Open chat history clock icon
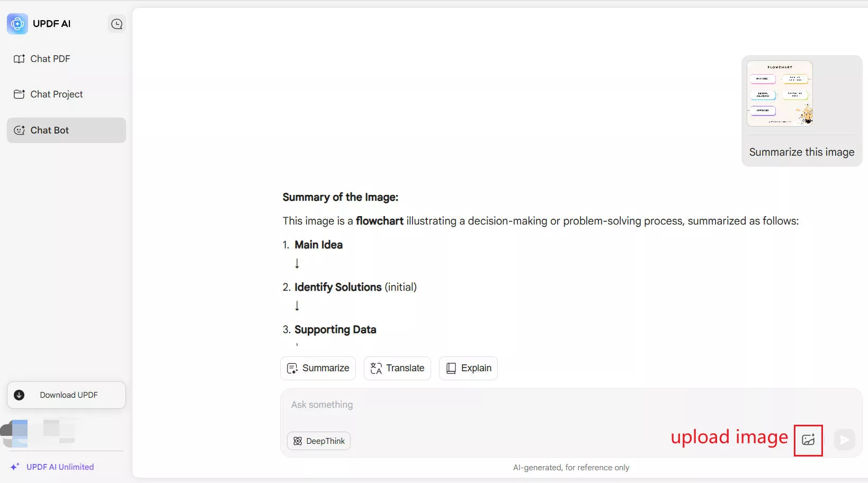Image resolution: width=868 pixels, height=483 pixels. pos(117,24)
